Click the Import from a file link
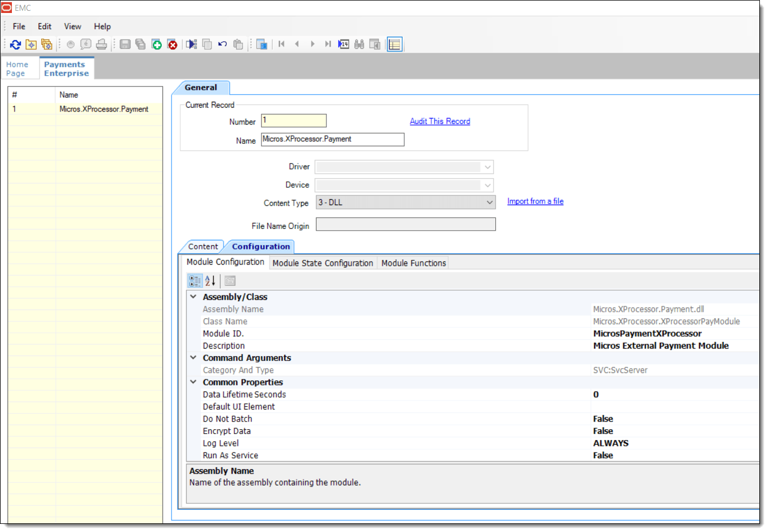 535,201
